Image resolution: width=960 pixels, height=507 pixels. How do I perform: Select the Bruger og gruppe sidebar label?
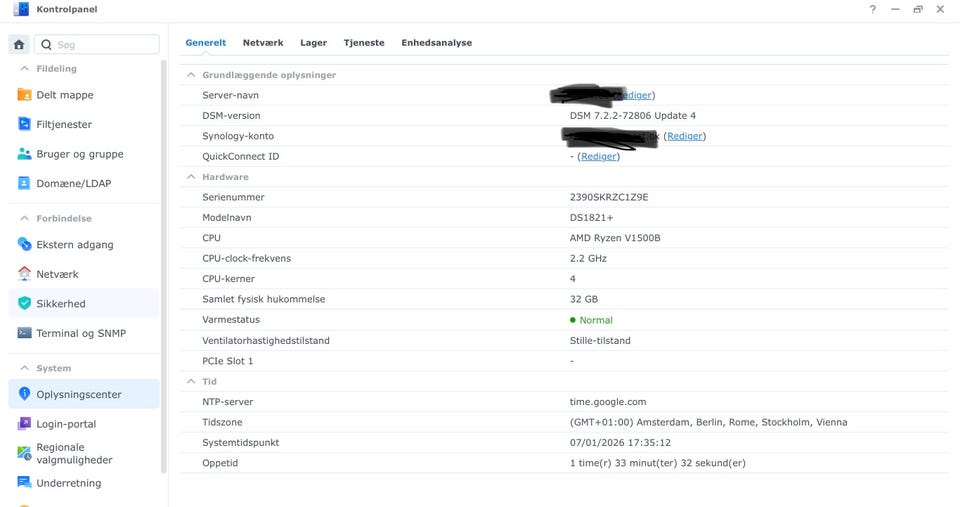click(x=80, y=154)
